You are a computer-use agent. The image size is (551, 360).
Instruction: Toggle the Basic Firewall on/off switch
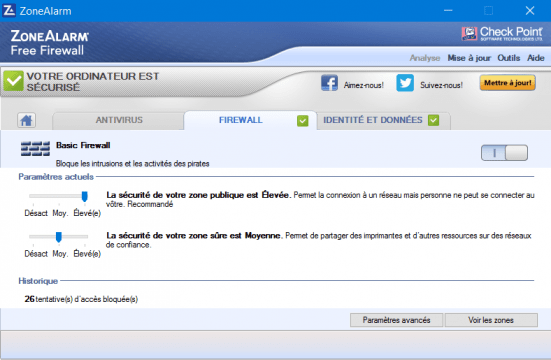(x=504, y=153)
